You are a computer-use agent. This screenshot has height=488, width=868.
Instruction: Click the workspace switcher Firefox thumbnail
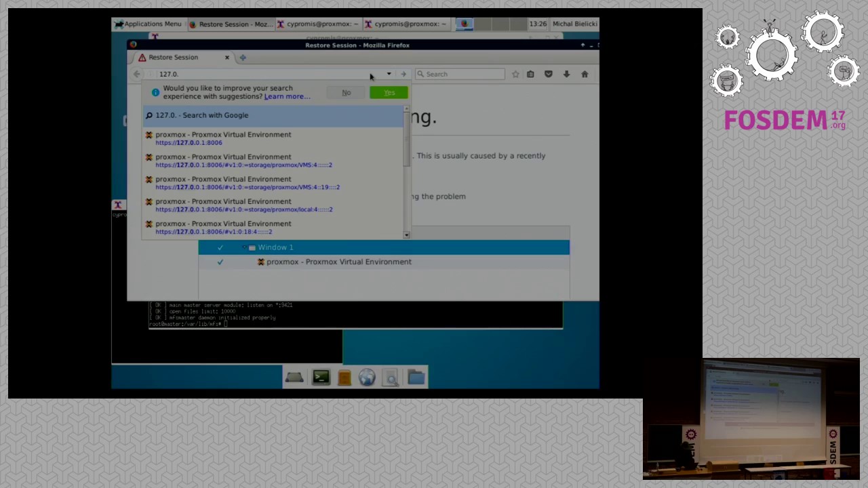point(465,24)
